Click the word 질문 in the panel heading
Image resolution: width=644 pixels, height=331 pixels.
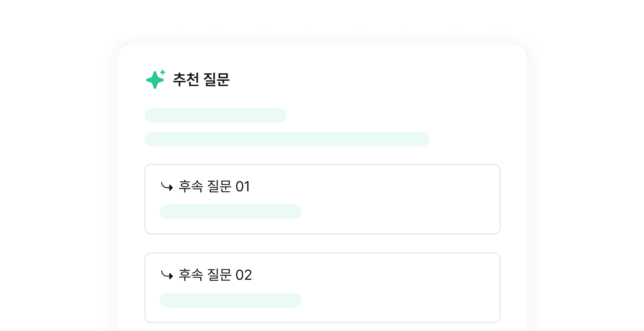(216, 79)
